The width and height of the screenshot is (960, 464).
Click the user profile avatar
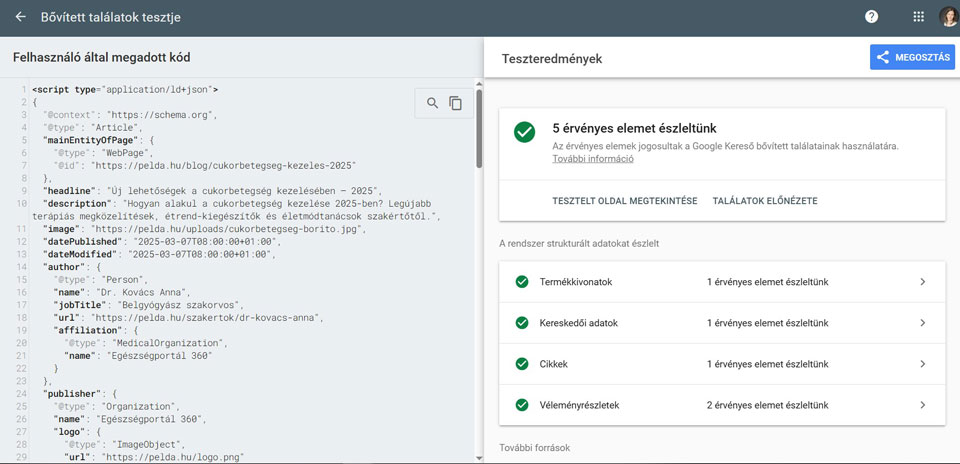[948, 17]
